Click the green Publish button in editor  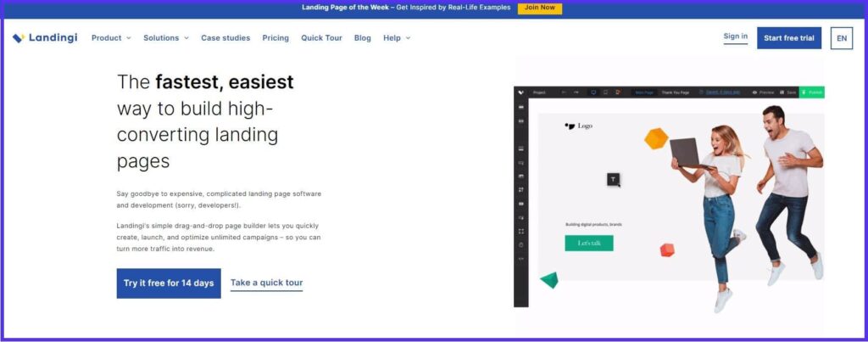click(811, 92)
